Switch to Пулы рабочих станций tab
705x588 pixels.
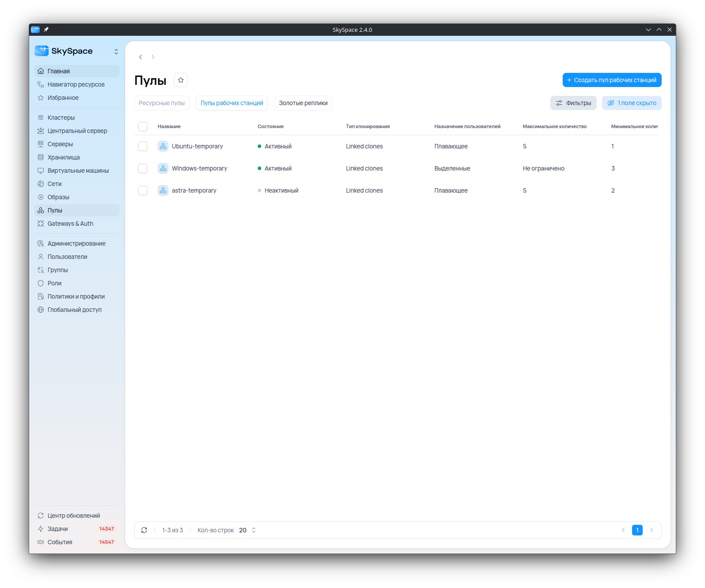232,103
